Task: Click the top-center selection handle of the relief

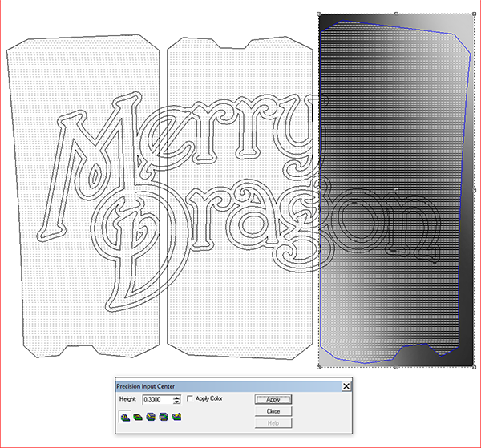Action: pyautogui.click(x=396, y=14)
